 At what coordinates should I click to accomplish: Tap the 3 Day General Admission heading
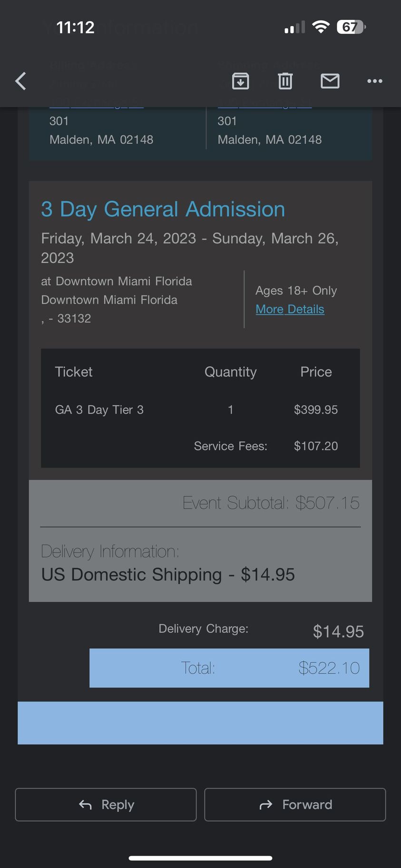click(163, 210)
